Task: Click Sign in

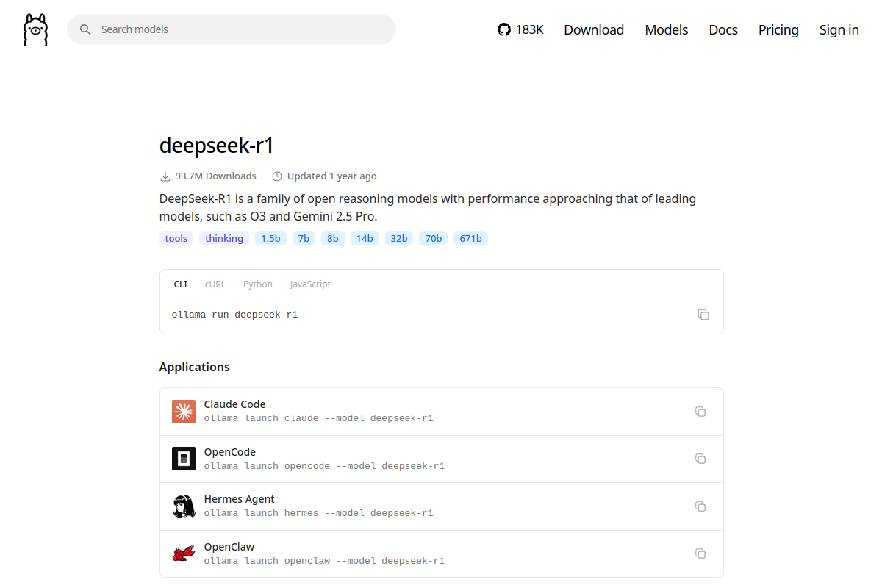Action: pos(839,29)
